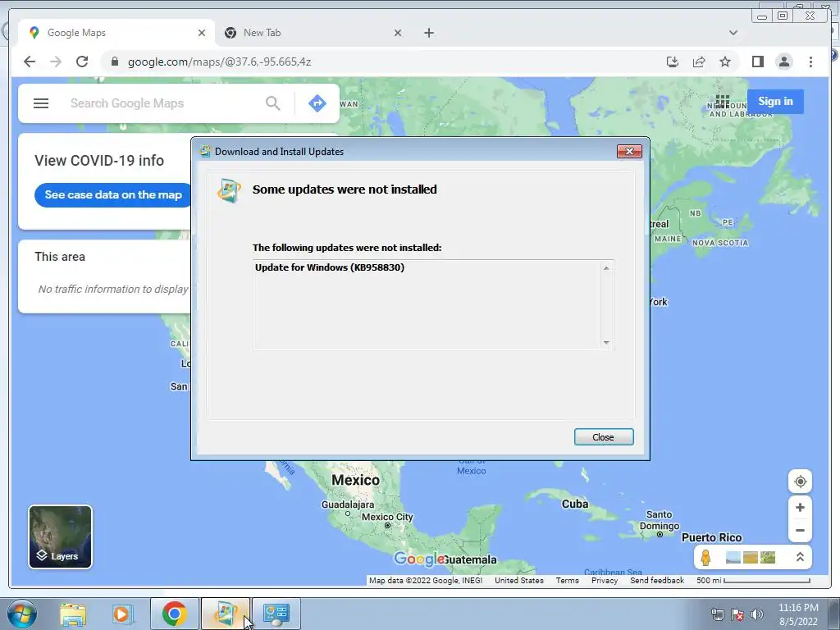The width and height of the screenshot is (840, 630).
Task: Bookmark this page with the star icon
Action: pos(725,62)
